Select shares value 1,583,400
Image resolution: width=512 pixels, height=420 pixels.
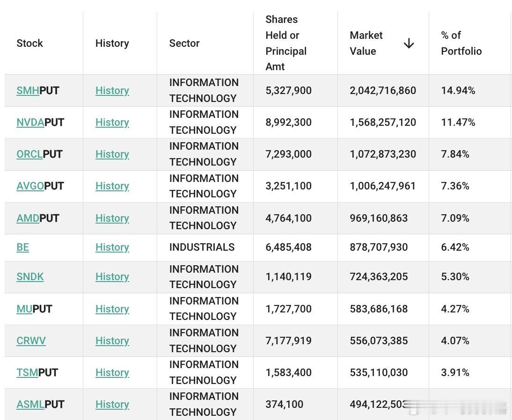coord(289,372)
